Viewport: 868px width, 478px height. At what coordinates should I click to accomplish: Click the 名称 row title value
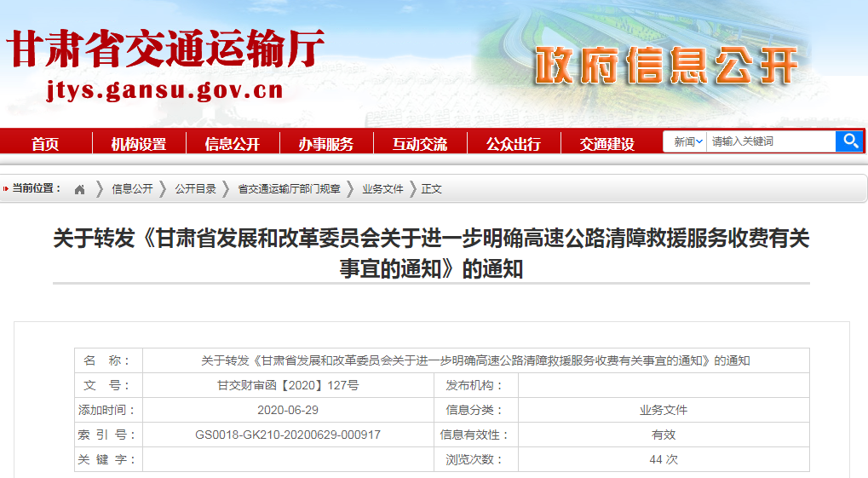[x=475, y=361]
